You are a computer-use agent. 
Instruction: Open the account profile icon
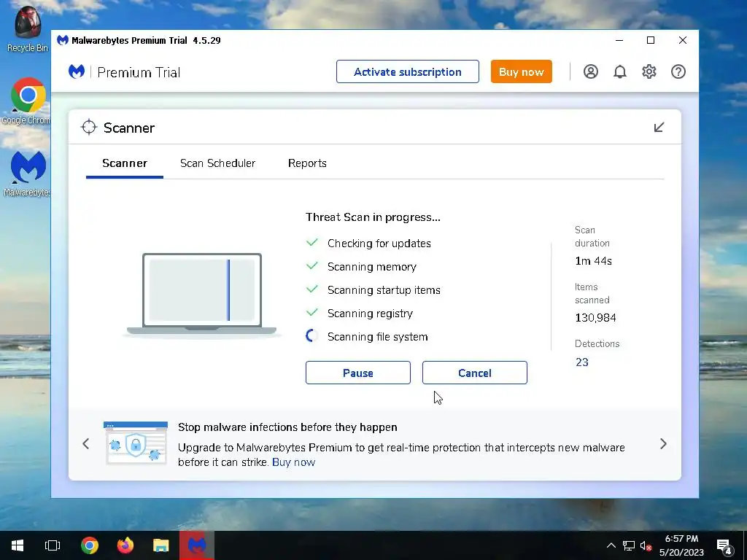click(x=590, y=72)
